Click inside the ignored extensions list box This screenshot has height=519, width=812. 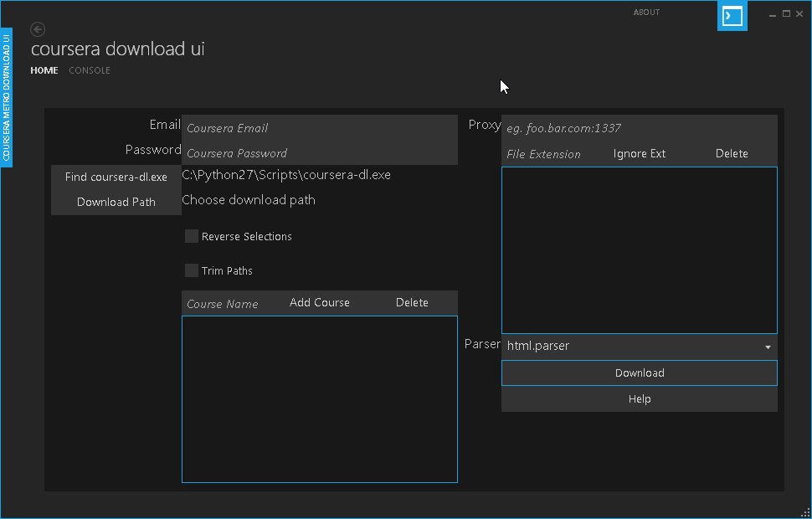(x=639, y=250)
